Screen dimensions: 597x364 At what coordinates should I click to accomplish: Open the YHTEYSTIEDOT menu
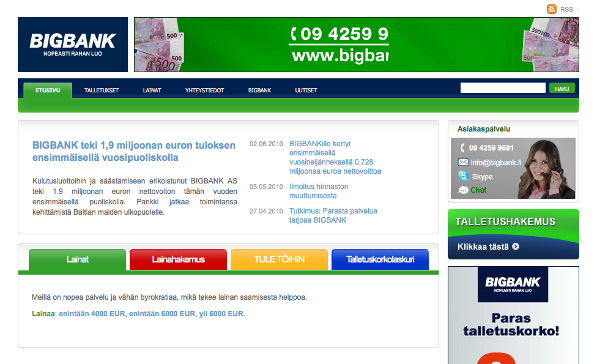point(204,91)
